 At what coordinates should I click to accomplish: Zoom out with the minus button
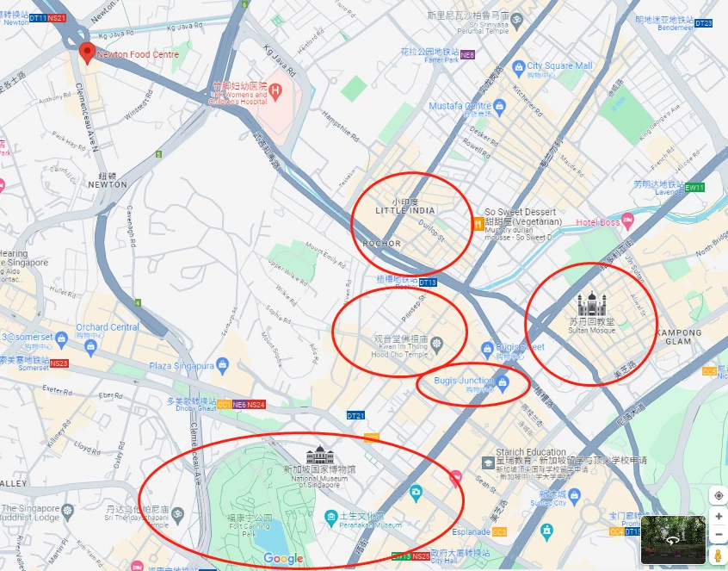point(719,534)
